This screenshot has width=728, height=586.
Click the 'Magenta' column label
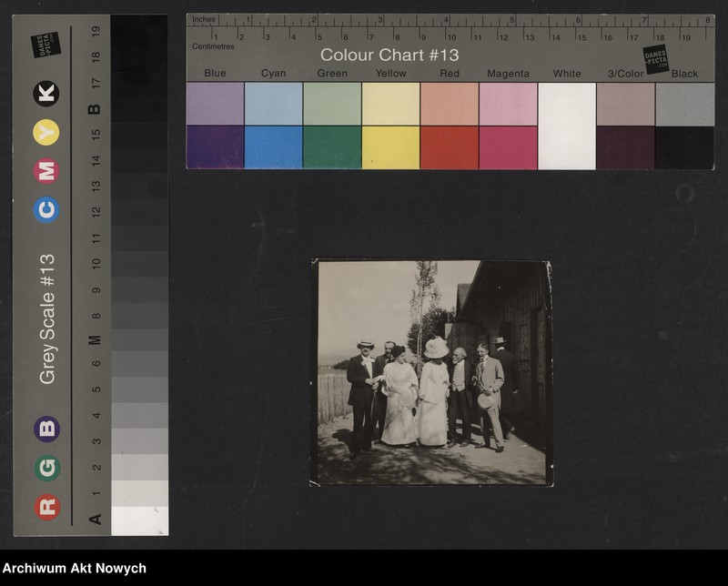(x=508, y=74)
